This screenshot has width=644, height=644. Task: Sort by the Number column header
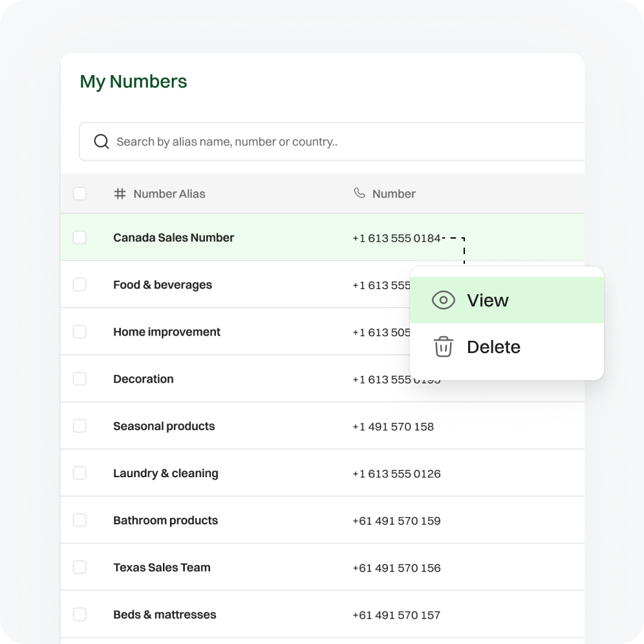click(394, 193)
